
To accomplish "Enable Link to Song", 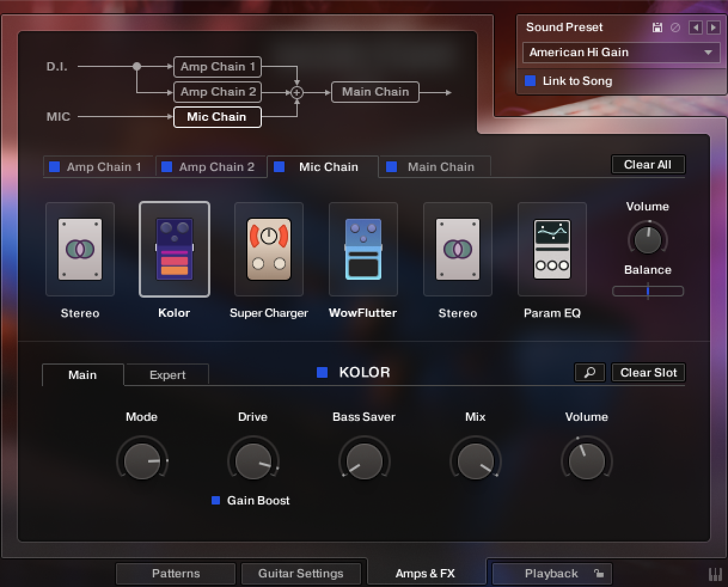I will pos(529,81).
